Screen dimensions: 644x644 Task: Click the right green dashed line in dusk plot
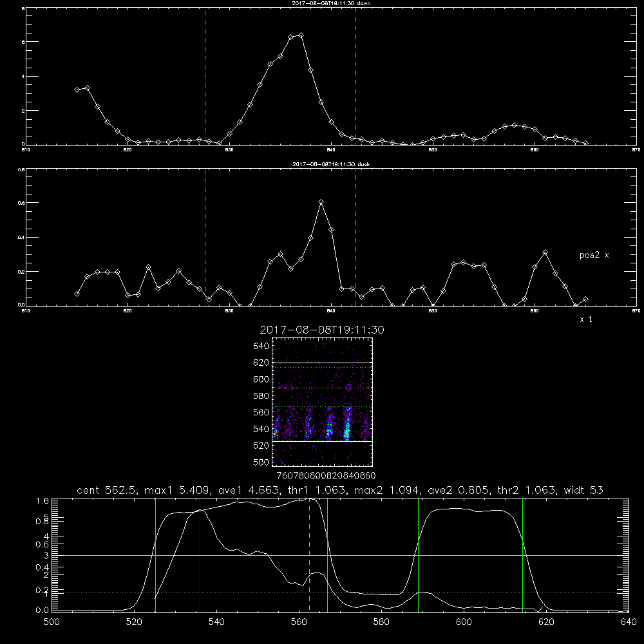click(355, 238)
